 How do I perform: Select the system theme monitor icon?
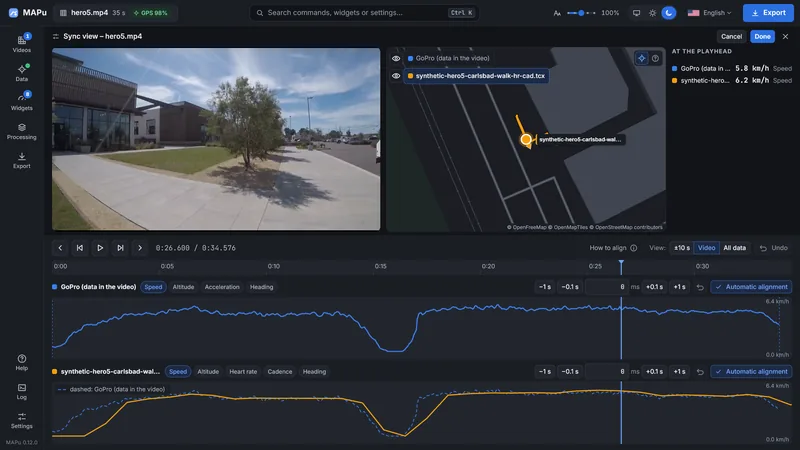636,13
